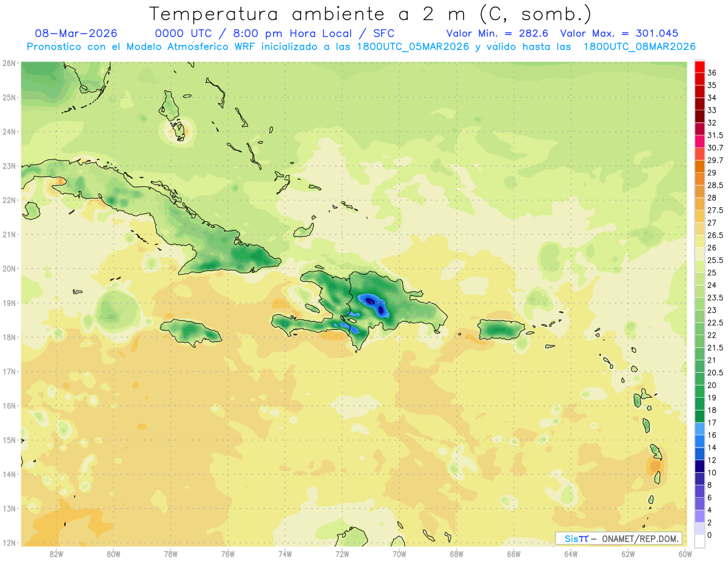
Task: Click the latitude label '23N'
Action: pos(9,166)
